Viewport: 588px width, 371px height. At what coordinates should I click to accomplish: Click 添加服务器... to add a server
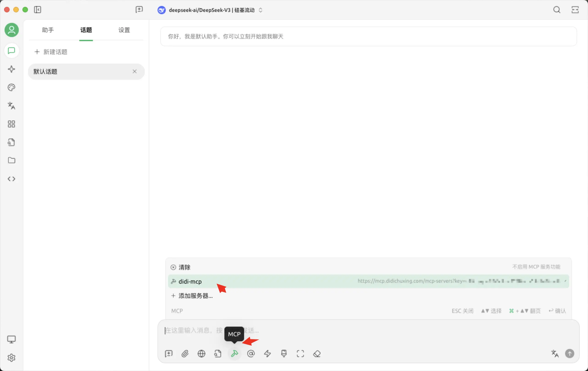pos(195,296)
